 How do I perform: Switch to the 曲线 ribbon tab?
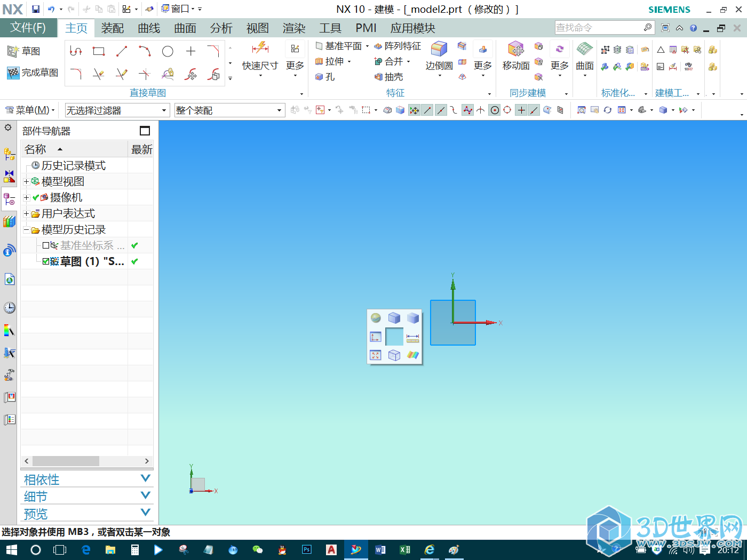149,28
